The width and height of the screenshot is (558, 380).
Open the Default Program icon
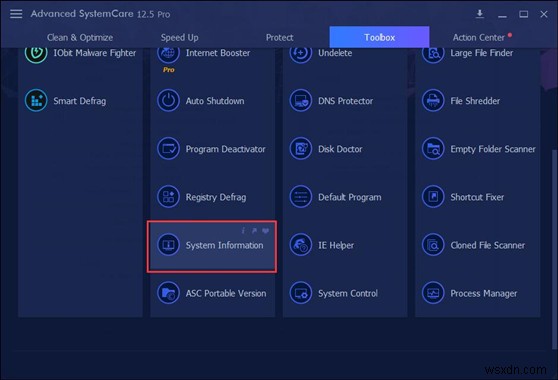point(301,197)
